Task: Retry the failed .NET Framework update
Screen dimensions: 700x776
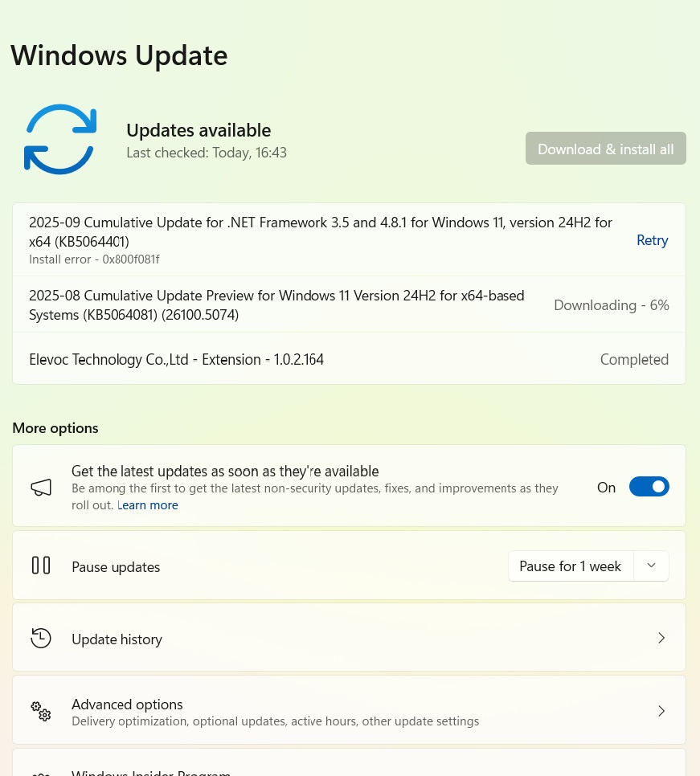Action: [652, 239]
